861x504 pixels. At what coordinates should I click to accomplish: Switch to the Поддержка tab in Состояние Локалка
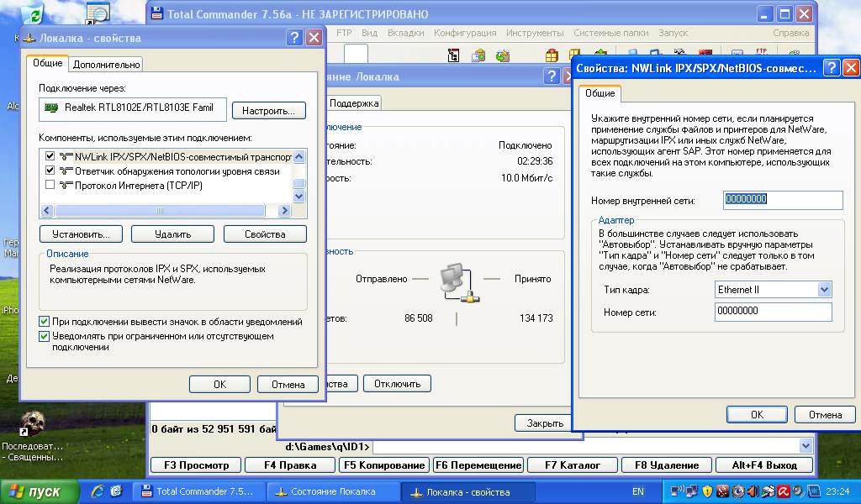pos(354,103)
